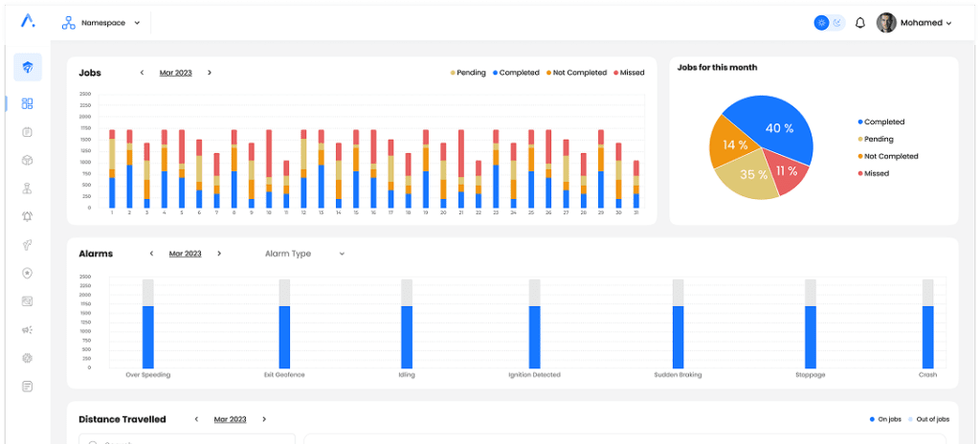Open the megaphone announcements icon in sidebar
Image resolution: width=980 pixels, height=444 pixels.
click(x=28, y=329)
